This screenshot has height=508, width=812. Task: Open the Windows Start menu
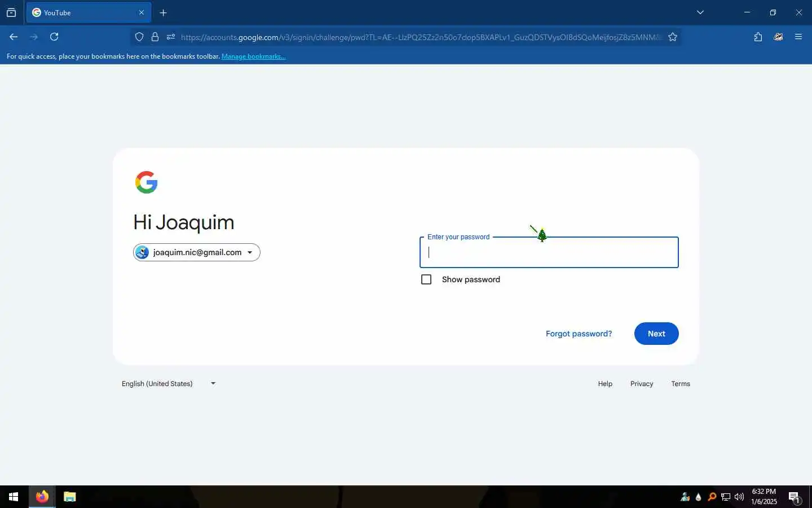pos(14,497)
